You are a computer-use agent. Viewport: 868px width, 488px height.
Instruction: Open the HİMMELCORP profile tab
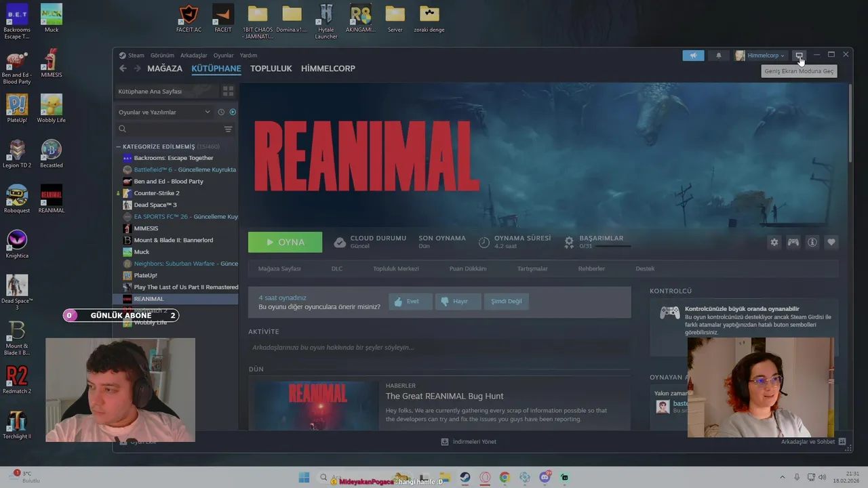[328, 68]
